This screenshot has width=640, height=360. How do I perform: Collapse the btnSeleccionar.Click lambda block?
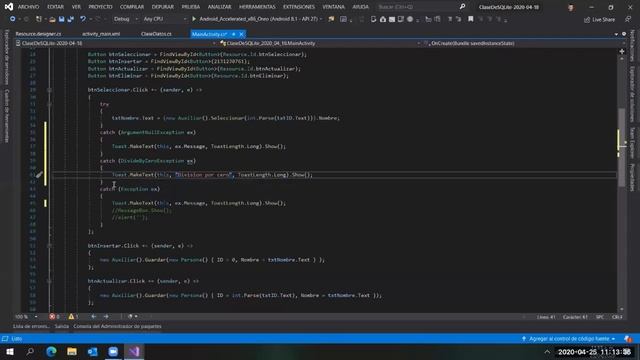coord(49,90)
